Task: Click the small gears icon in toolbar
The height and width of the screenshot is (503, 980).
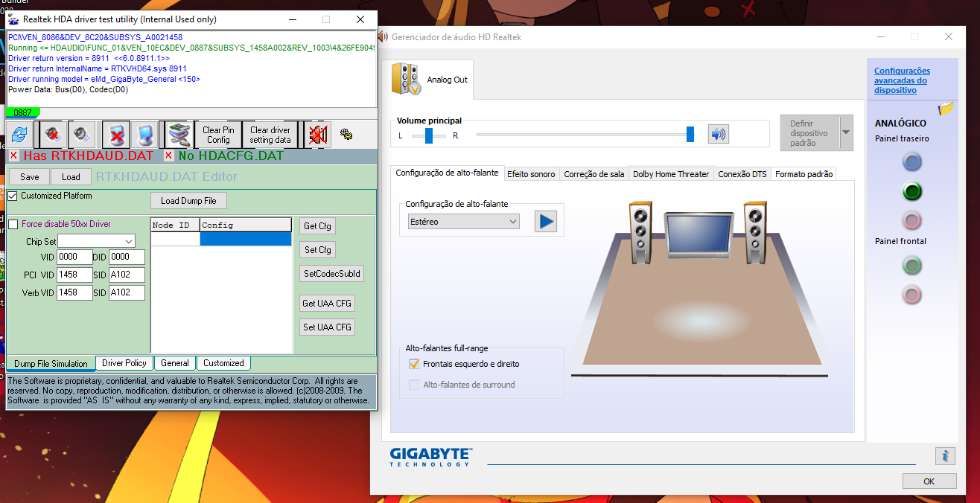Action: coord(346,134)
